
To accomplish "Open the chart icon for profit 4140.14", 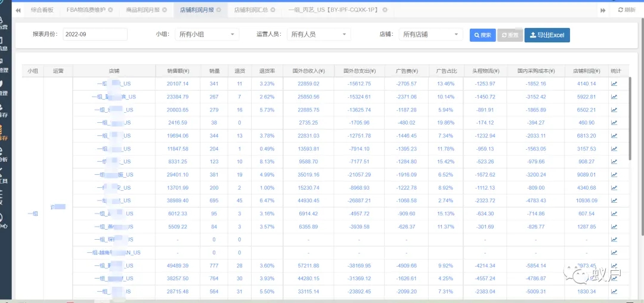I will [614, 84].
